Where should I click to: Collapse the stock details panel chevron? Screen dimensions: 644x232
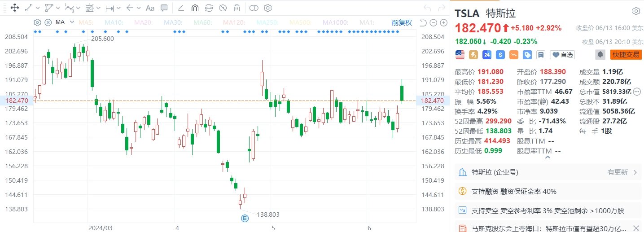point(547,157)
